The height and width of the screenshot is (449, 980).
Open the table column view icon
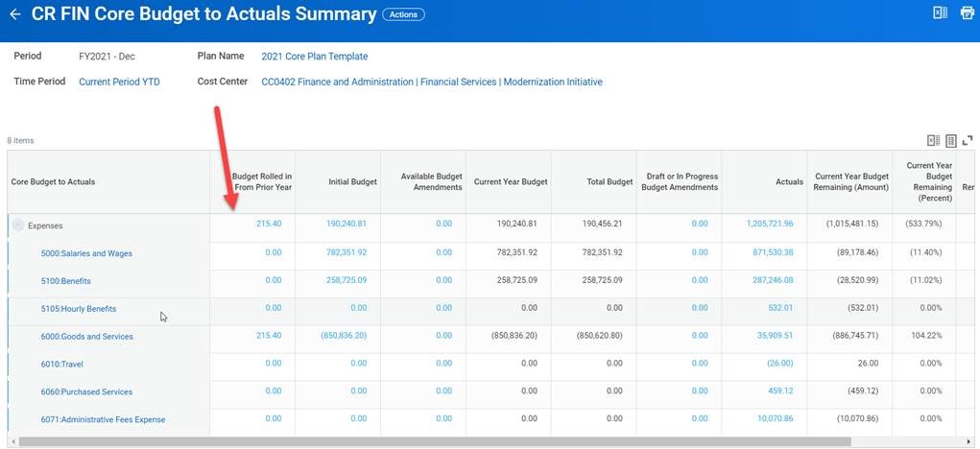(950, 140)
